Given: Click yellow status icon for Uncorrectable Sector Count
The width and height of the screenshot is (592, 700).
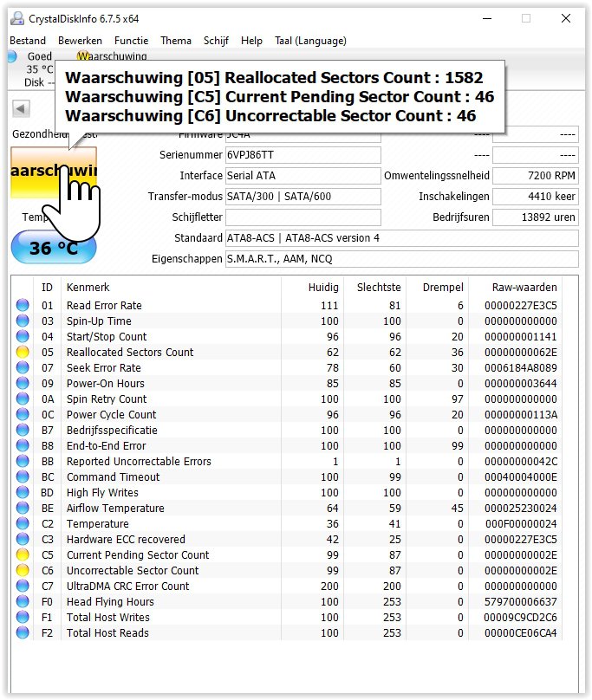Looking at the screenshot, I should coord(23,571).
